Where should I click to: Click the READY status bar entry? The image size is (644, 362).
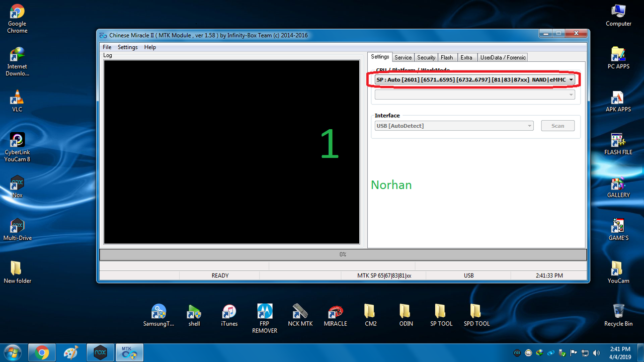220,276
